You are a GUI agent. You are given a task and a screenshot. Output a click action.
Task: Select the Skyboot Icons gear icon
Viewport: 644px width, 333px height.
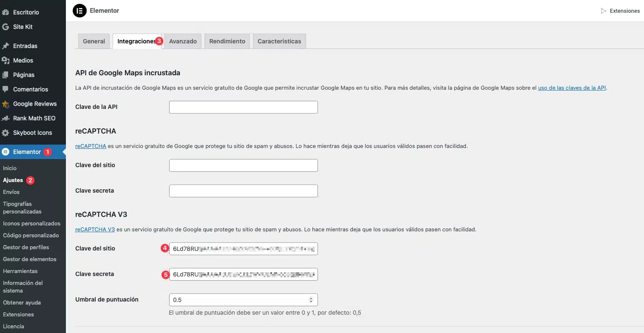point(6,132)
